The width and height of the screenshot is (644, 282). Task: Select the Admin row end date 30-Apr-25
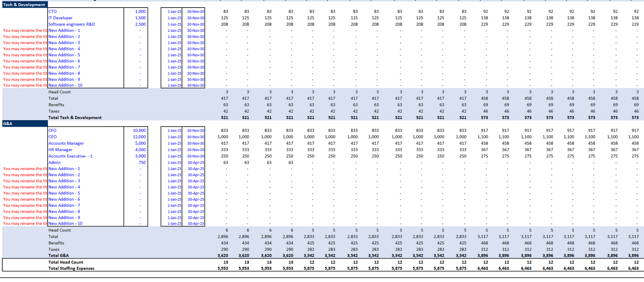(196, 163)
